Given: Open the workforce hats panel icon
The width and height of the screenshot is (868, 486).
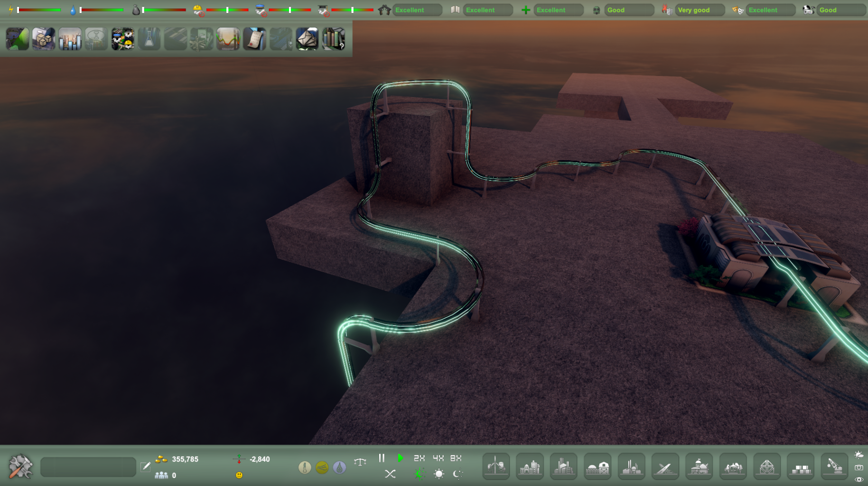Looking at the screenshot, I should pos(123,39).
